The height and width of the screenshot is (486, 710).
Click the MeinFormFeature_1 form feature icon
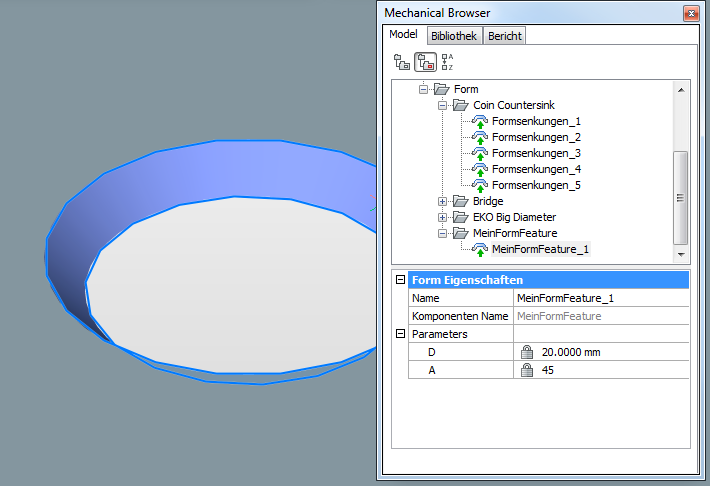pyautogui.click(x=480, y=249)
